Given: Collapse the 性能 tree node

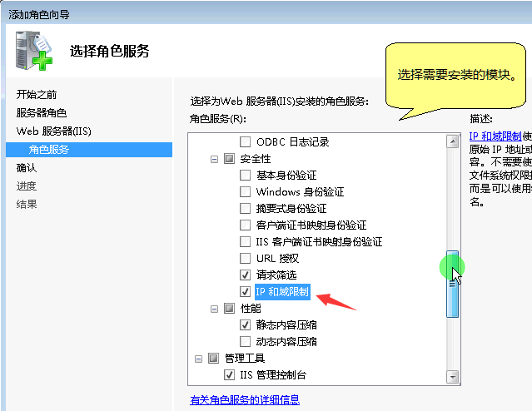Looking at the screenshot, I should [x=215, y=309].
